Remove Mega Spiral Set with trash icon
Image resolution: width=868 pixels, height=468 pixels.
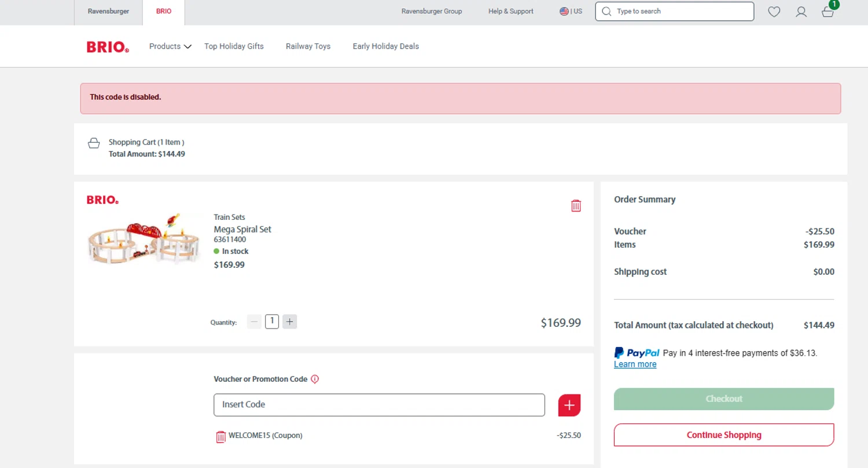(x=576, y=205)
